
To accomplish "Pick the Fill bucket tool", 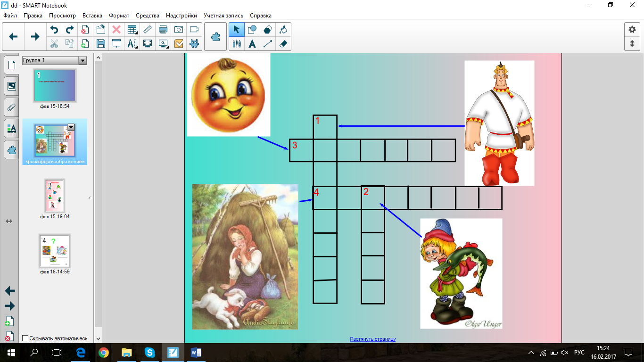I will (283, 29).
